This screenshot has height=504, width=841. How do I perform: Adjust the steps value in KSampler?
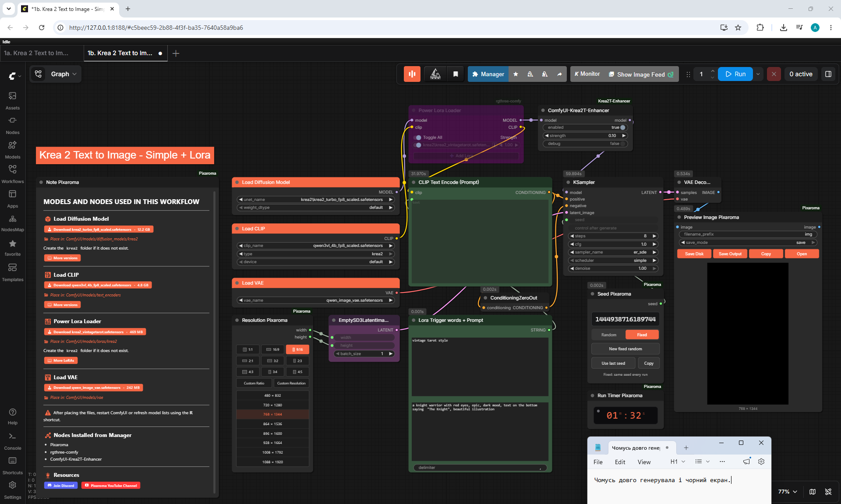click(613, 236)
